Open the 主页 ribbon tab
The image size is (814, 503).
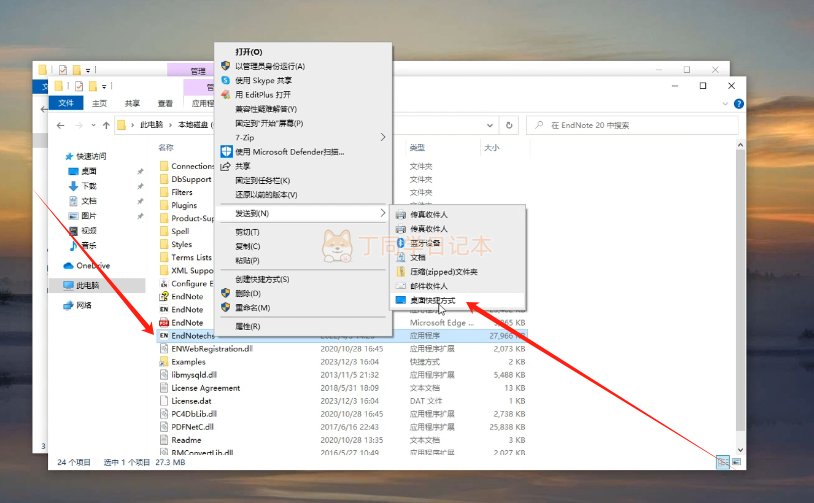click(x=99, y=103)
